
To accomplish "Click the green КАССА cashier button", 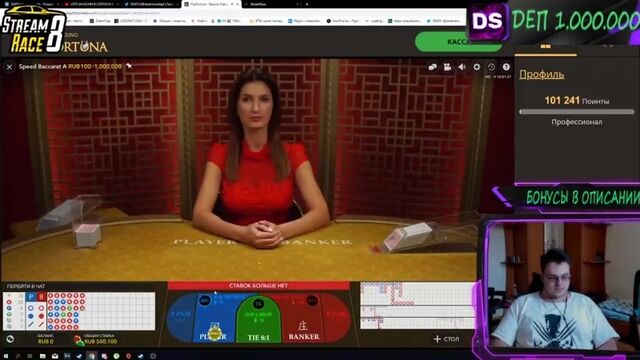I will coord(458,42).
